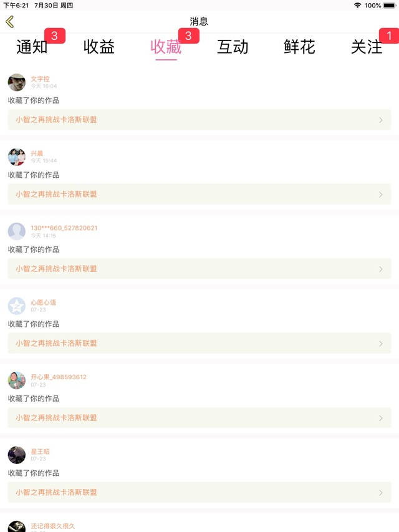Open 开心果_498593612's avatar
This screenshot has width=399, height=532.
point(17,380)
